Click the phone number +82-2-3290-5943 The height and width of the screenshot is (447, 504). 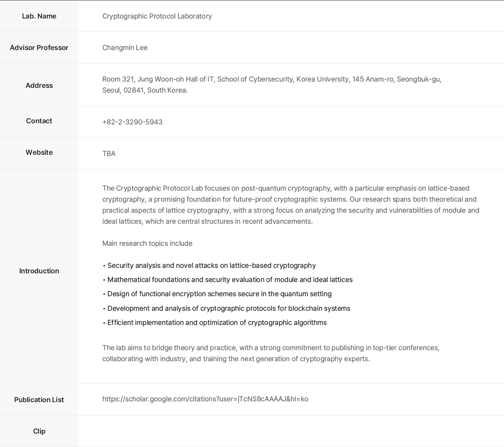(132, 122)
